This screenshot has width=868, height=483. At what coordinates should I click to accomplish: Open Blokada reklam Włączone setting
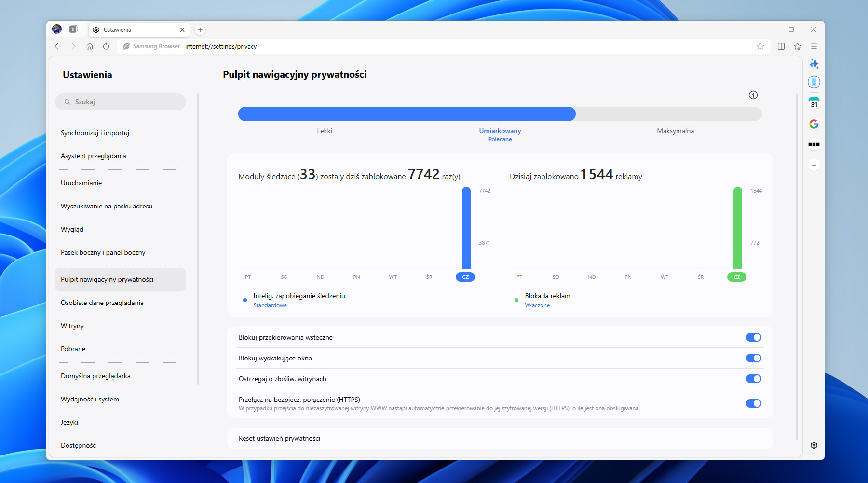(x=547, y=300)
